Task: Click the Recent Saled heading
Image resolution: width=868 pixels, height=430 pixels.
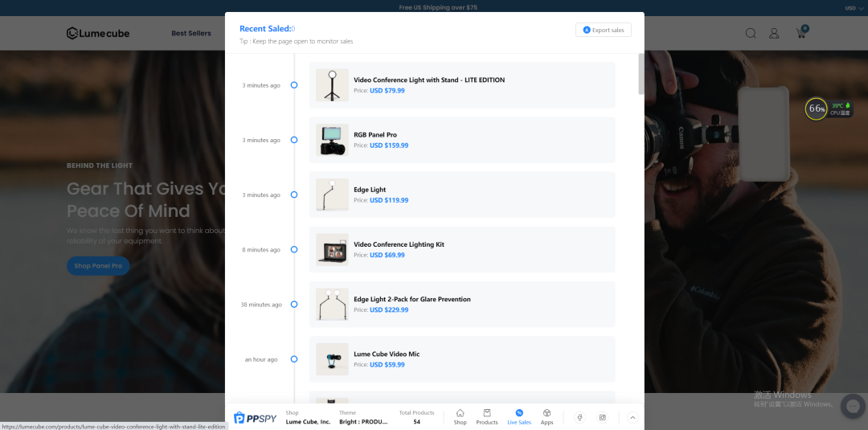Action: coord(267,28)
